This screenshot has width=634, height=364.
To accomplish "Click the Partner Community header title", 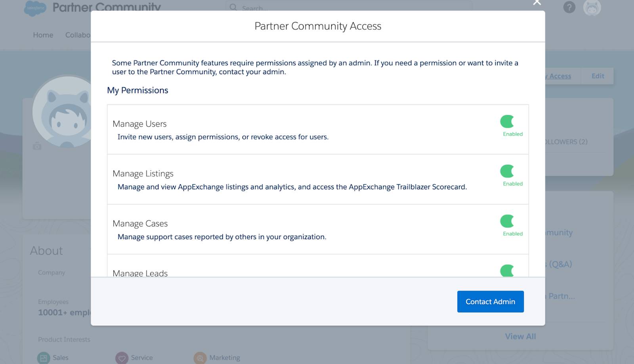I will [x=107, y=7].
